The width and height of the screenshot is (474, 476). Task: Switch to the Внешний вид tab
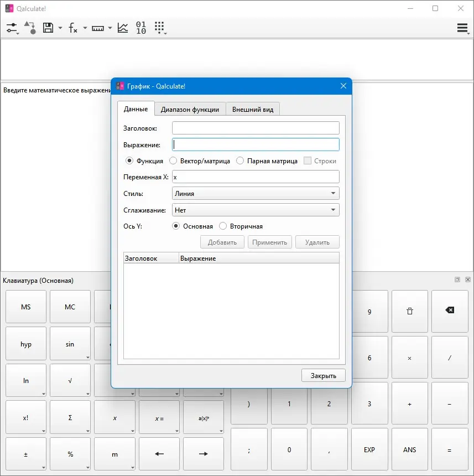(x=253, y=109)
